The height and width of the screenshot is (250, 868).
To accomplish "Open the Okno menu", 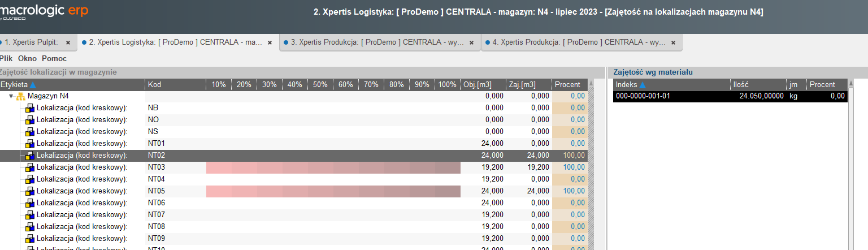I will tap(27, 58).
